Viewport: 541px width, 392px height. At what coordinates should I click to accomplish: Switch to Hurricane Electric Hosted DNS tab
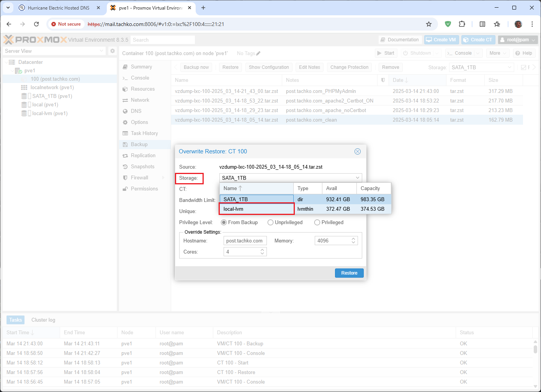[x=59, y=8]
